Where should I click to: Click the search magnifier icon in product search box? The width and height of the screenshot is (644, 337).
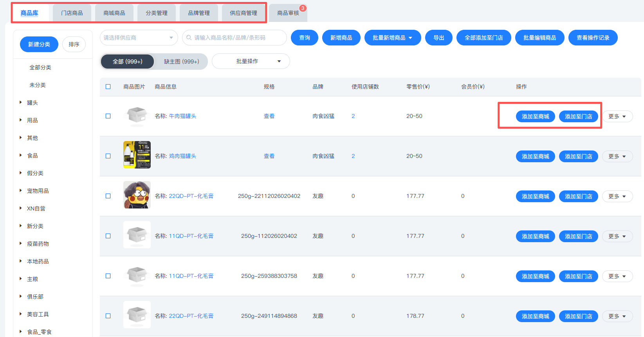coord(189,38)
